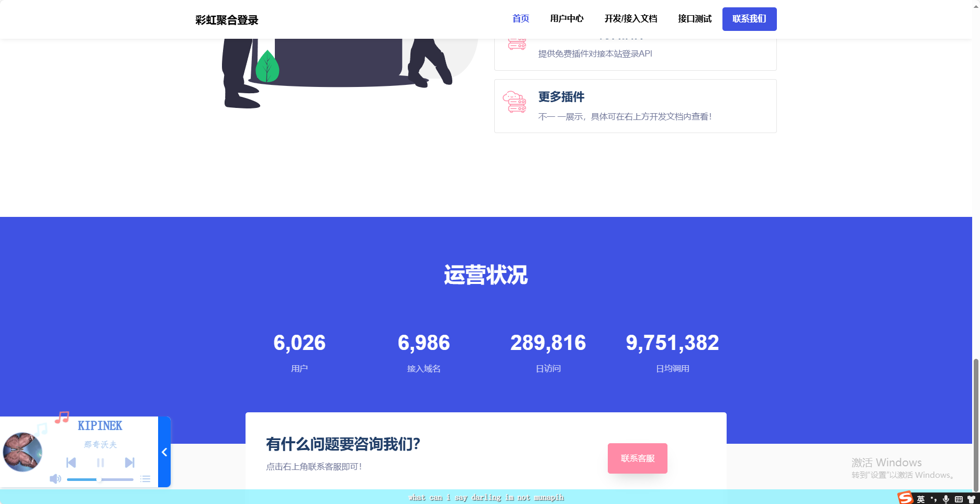The width and height of the screenshot is (980, 504).
Task: Mute the volume with the speaker icon
Action: point(55,479)
